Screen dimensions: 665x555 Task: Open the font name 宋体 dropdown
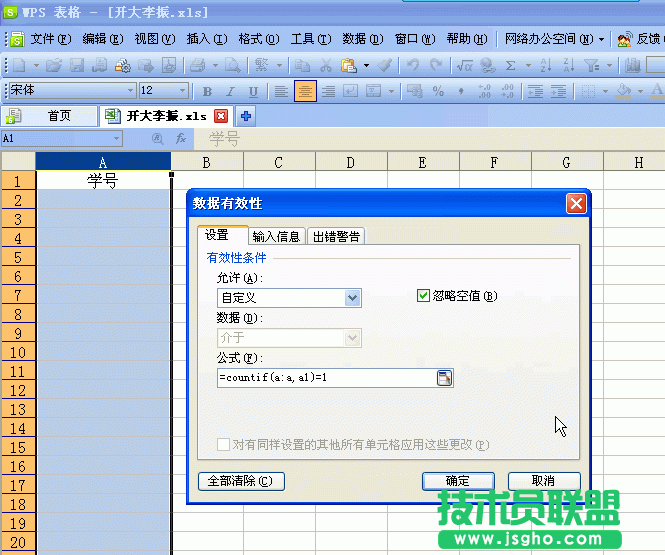(130, 90)
